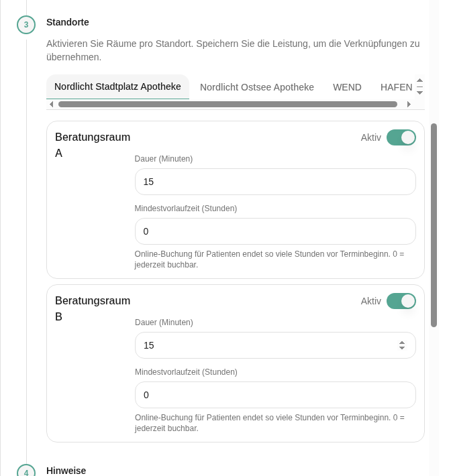Open the WEND location tab
451x476 pixels.
[x=347, y=87]
